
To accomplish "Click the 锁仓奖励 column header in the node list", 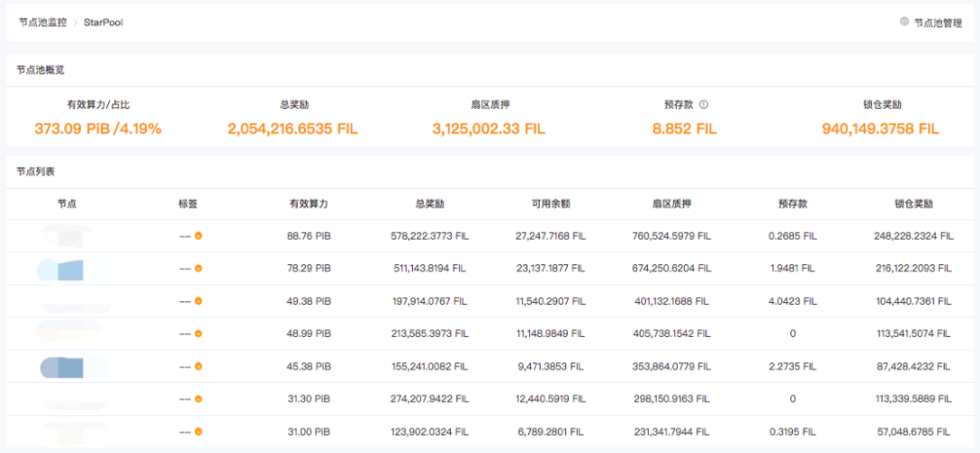I will 914,204.
